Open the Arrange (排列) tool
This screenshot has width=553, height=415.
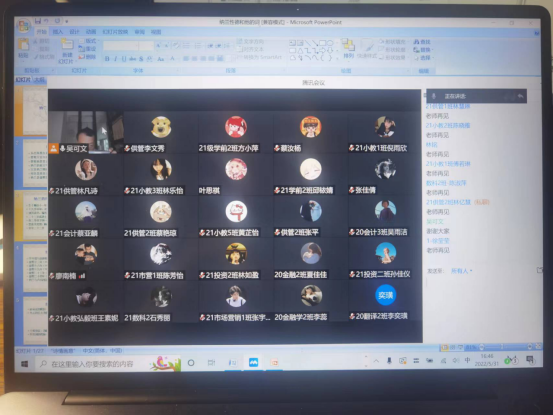point(348,49)
